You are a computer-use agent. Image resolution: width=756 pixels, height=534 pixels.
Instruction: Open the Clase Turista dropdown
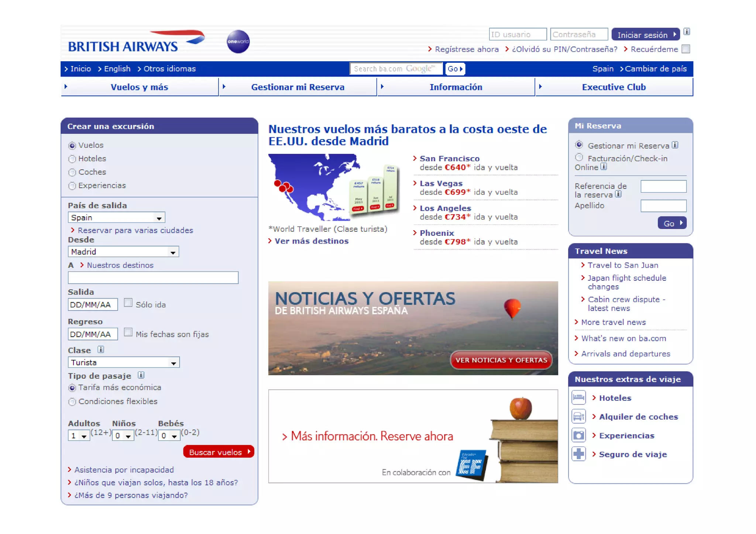(124, 362)
